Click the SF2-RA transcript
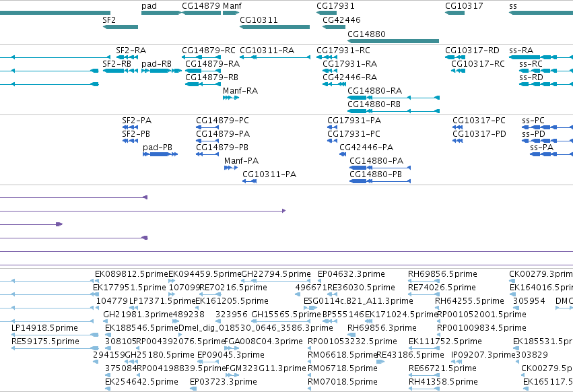Viewport: 573px width, 392px height. [127, 57]
